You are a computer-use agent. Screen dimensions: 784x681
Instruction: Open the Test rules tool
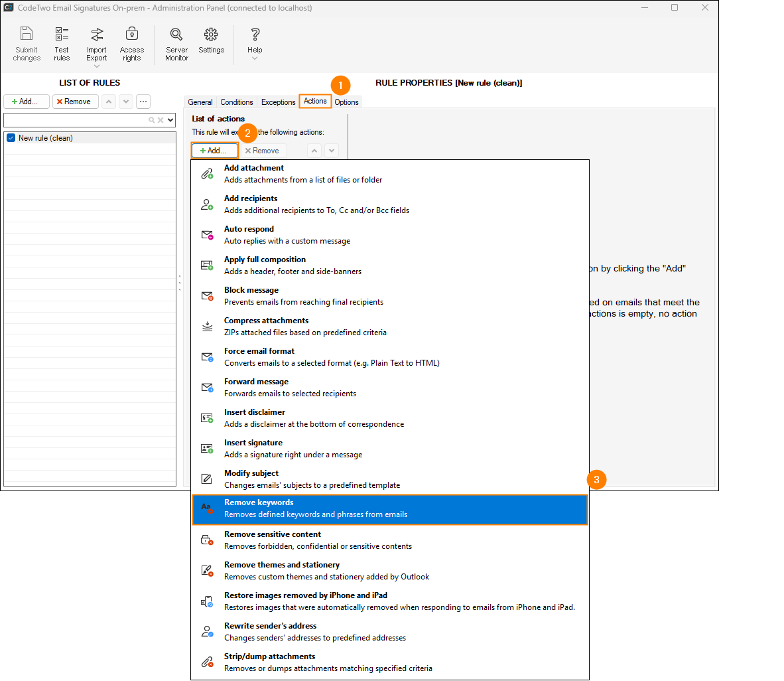tap(62, 35)
